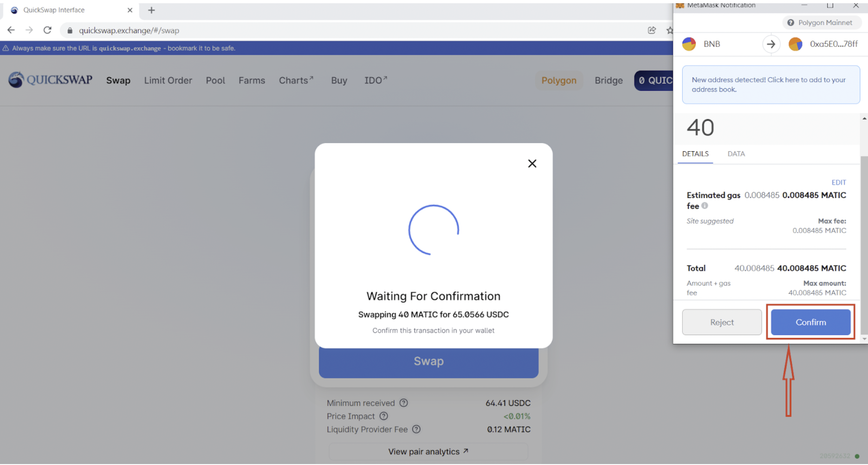Click the Max fee 0.008485 MATIC value
Screen dimensions: 868x465
[819, 230]
